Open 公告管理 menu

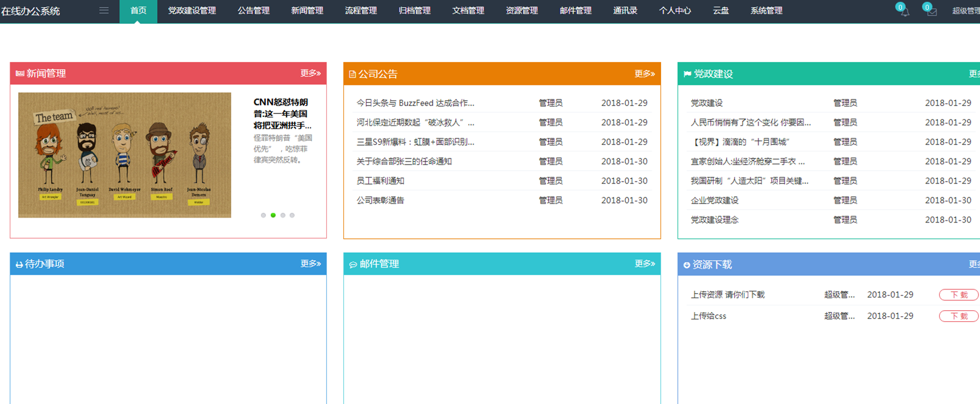tap(253, 11)
